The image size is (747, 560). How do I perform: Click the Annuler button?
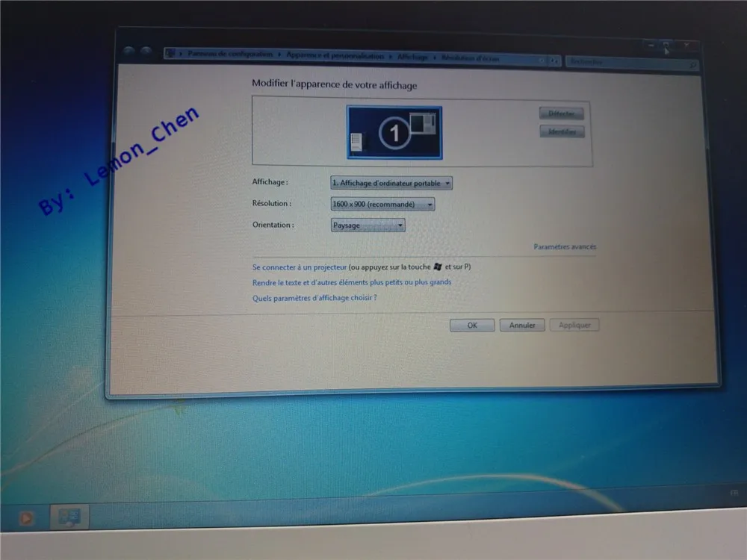pyautogui.click(x=522, y=326)
